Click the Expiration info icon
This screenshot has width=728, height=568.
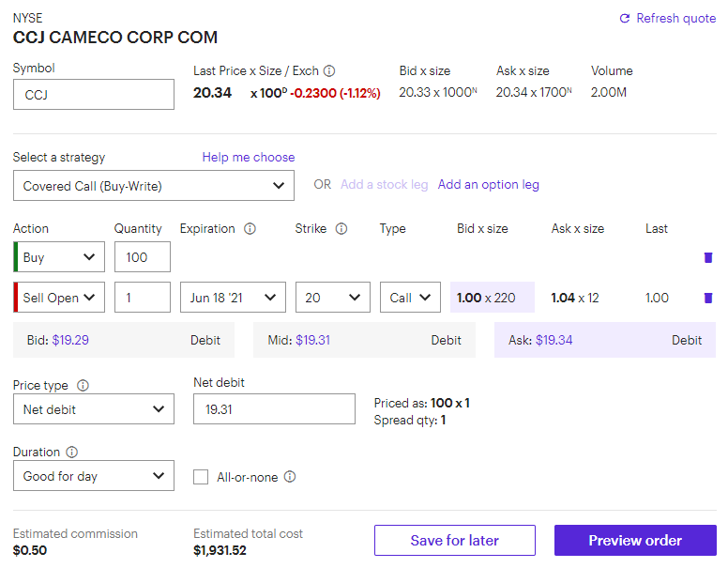[250, 229]
